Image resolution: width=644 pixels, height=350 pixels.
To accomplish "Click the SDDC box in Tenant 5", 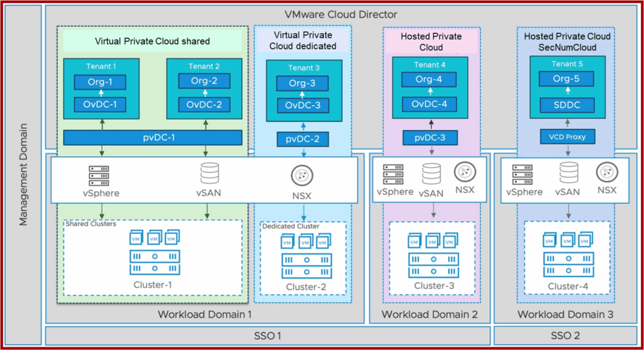I will [x=567, y=105].
